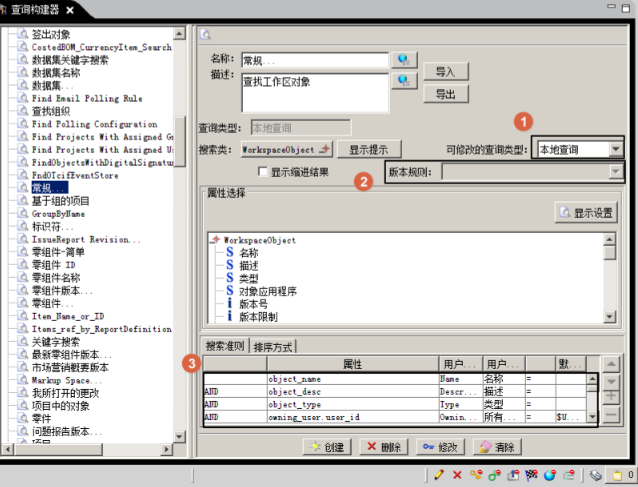The image size is (638, 487).
Task: Select 基于组的项目 in the query list
Action: [60, 202]
